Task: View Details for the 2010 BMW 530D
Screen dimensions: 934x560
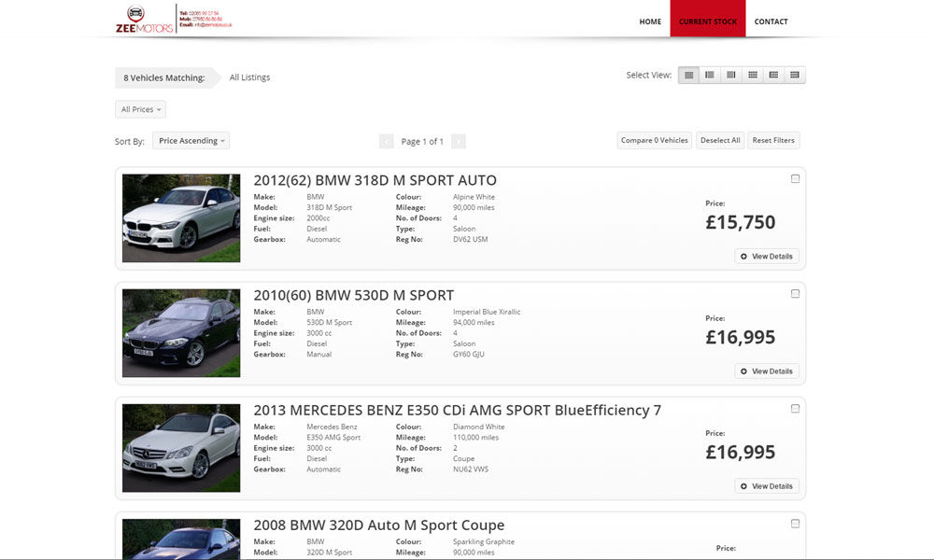Action: pyautogui.click(x=767, y=371)
